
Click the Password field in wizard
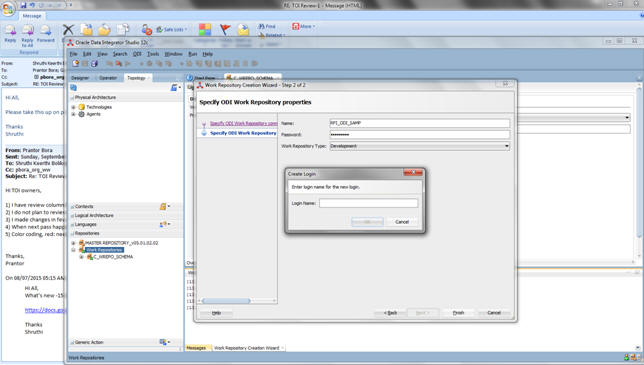419,134
